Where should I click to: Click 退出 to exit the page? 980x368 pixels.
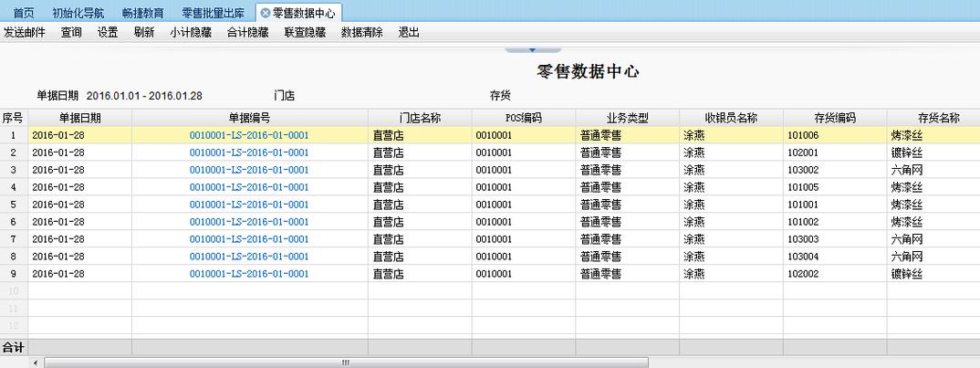pyautogui.click(x=409, y=33)
